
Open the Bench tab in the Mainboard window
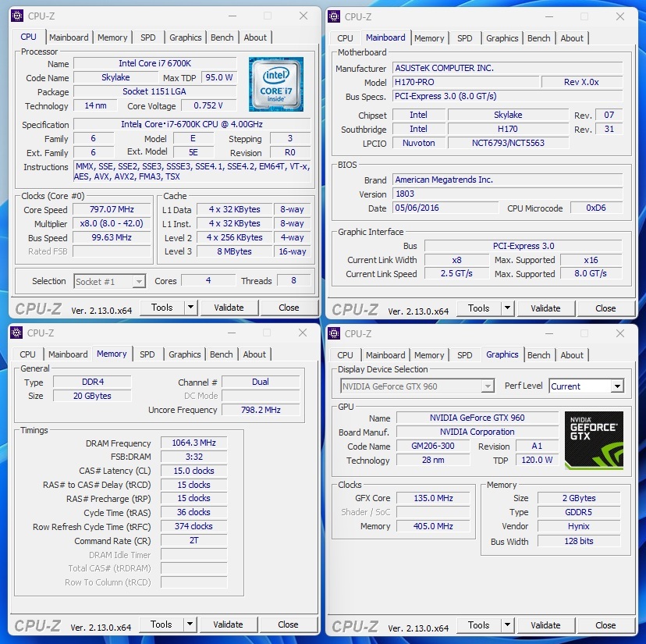point(539,38)
